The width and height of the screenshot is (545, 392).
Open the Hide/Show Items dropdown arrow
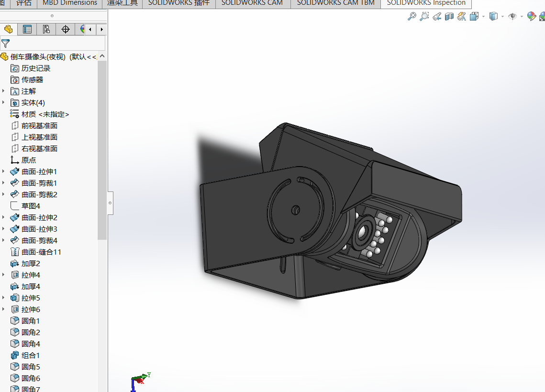522,16
